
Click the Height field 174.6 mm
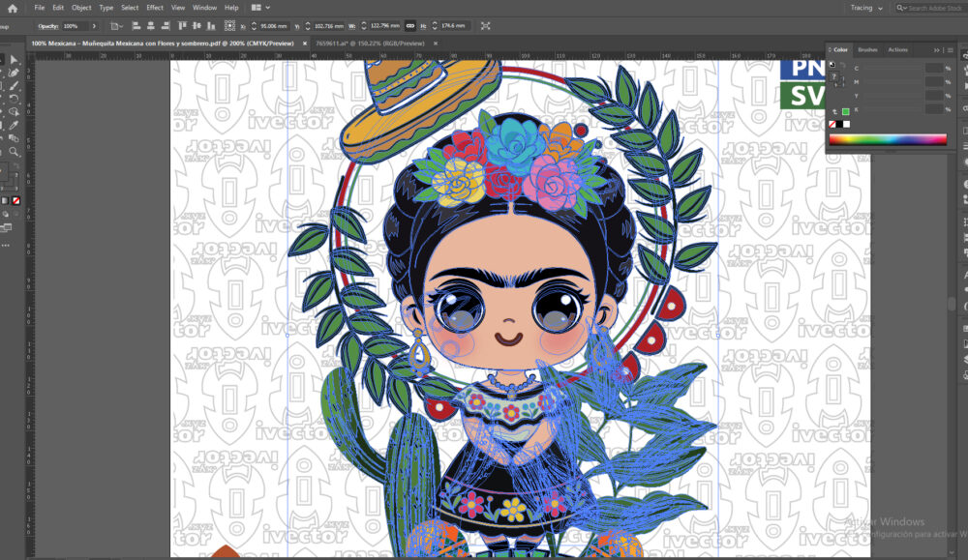455,26
